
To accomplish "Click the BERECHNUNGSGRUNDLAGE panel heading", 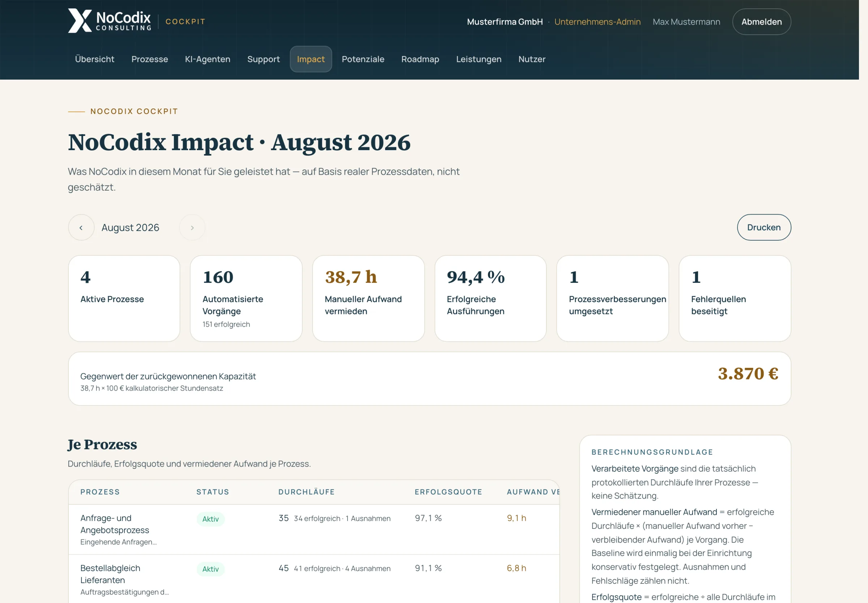I will click(652, 452).
